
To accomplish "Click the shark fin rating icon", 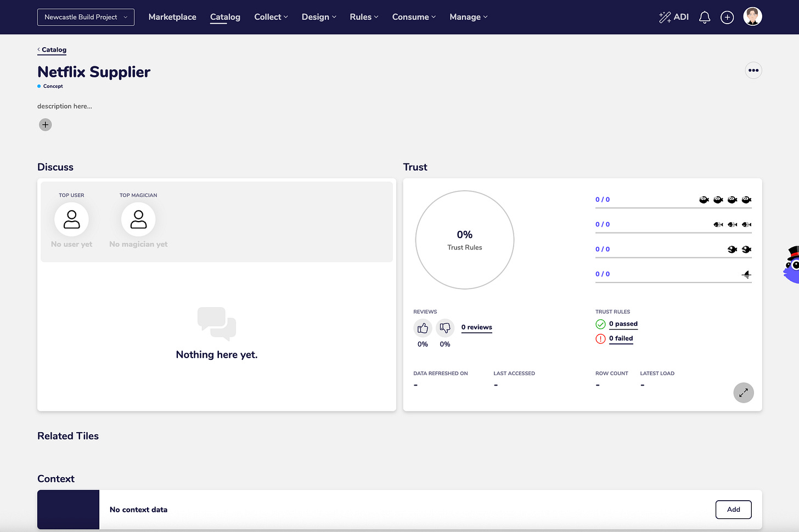I will (x=746, y=274).
